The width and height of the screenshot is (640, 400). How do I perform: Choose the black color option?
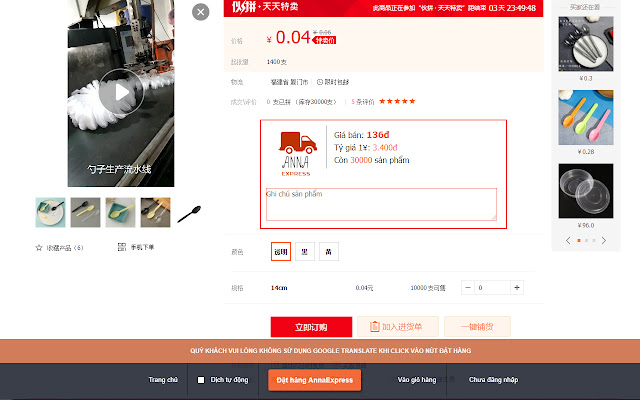304,251
